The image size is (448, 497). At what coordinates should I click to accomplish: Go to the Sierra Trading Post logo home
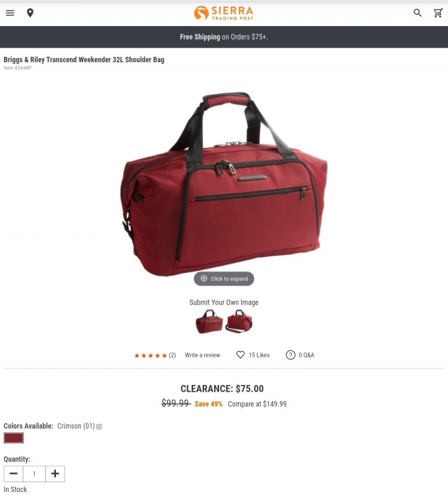(x=223, y=13)
